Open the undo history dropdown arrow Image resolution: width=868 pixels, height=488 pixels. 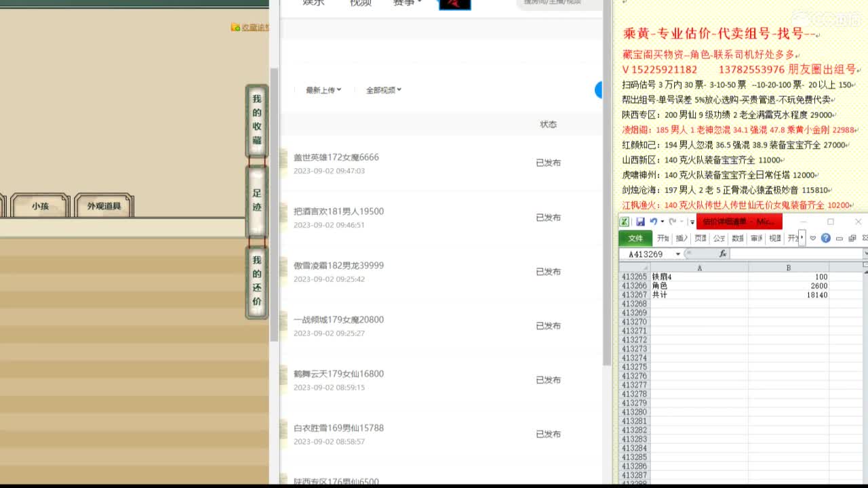tap(662, 222)
